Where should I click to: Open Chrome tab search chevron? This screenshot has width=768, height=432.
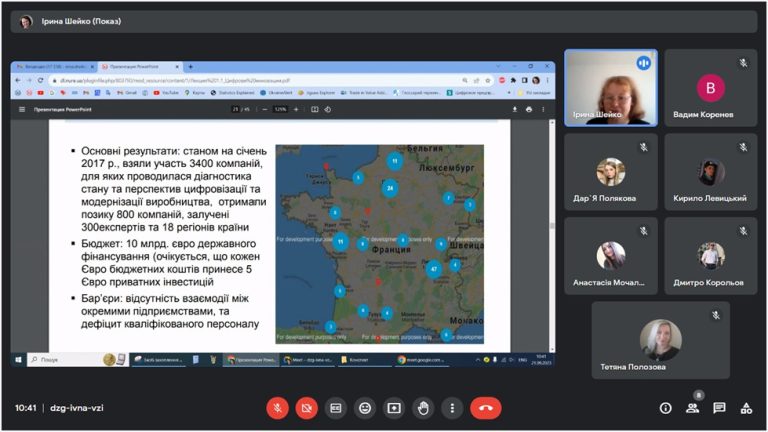[x=498, y=66]
